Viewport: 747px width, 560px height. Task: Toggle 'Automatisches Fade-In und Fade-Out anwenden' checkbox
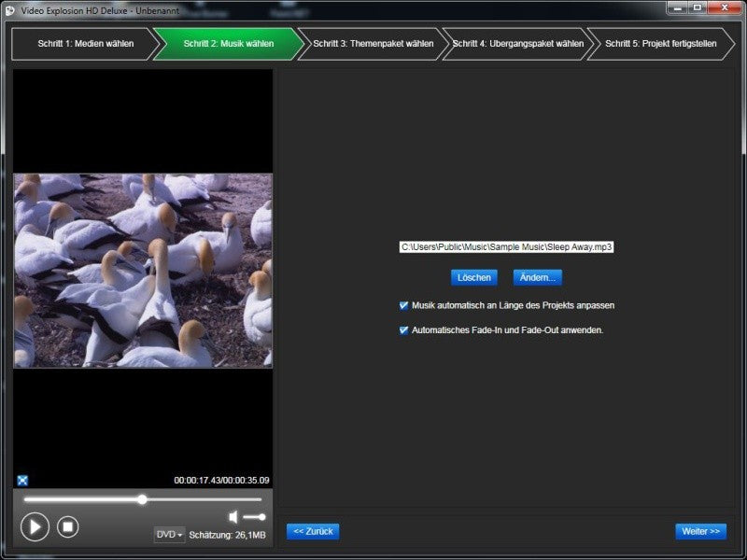point(403,330)
